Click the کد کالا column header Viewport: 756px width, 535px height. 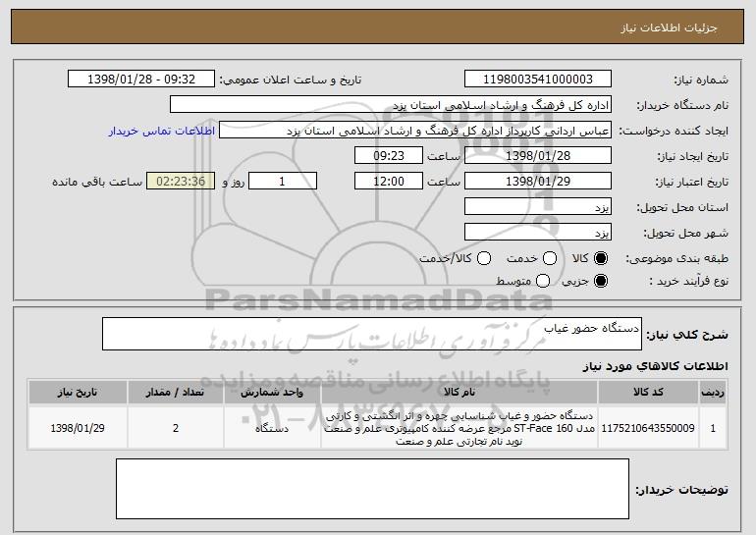(x=648, y=393)
